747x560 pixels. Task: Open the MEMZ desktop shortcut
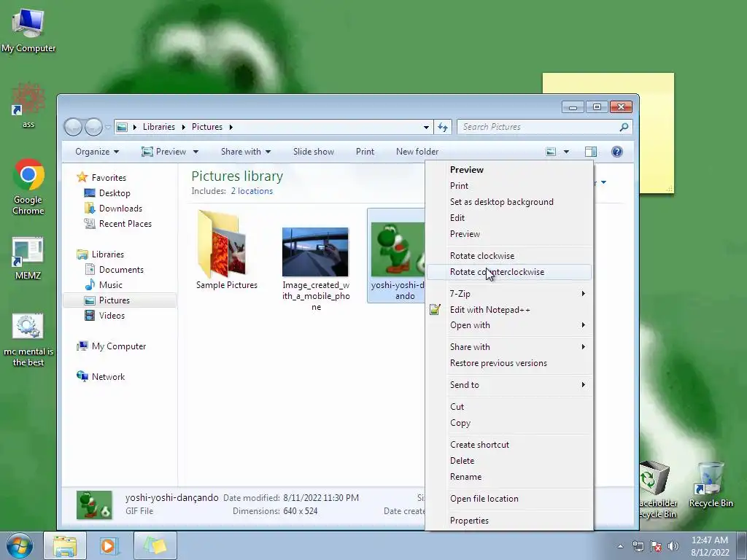pos(28,257)
